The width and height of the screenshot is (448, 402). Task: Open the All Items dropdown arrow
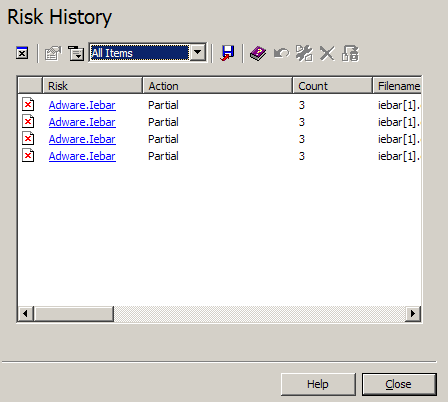point(198,52)
